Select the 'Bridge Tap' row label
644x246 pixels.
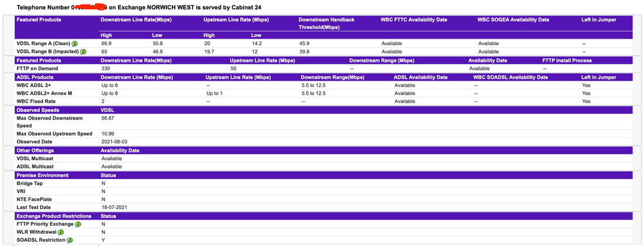click(x=30, y=184)
